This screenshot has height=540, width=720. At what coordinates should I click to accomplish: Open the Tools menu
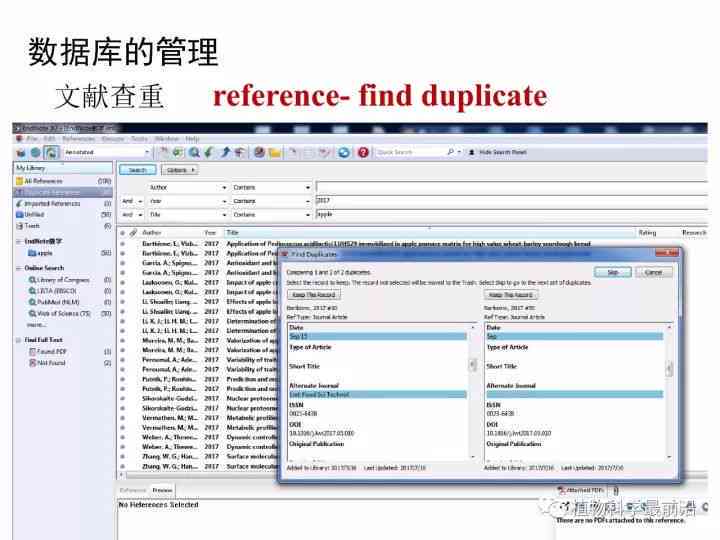pos(140,139)
